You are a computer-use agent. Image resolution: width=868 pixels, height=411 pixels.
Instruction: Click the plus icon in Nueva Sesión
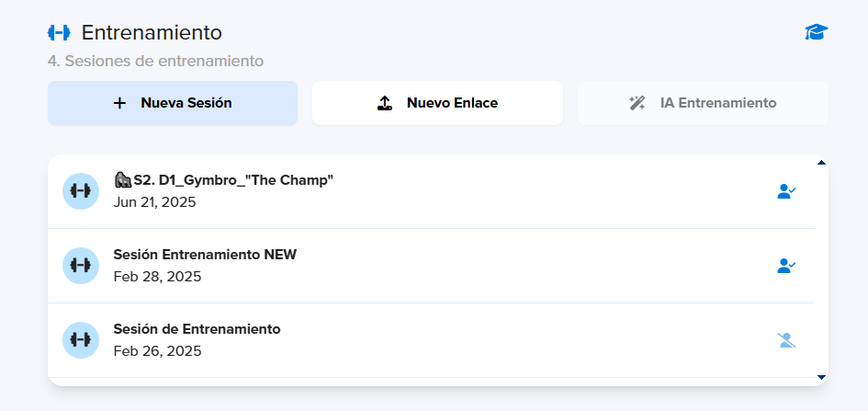pyautogui.click(x=119, y=103)
